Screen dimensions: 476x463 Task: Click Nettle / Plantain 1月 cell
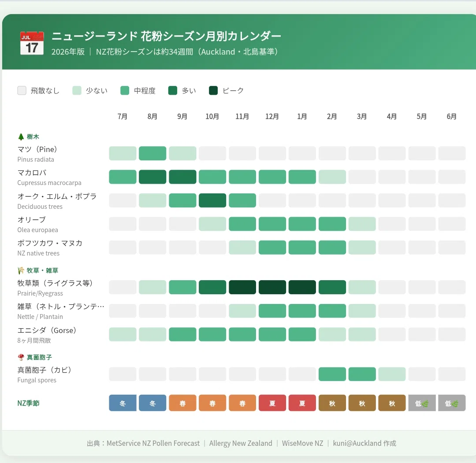tap(302, 311)
